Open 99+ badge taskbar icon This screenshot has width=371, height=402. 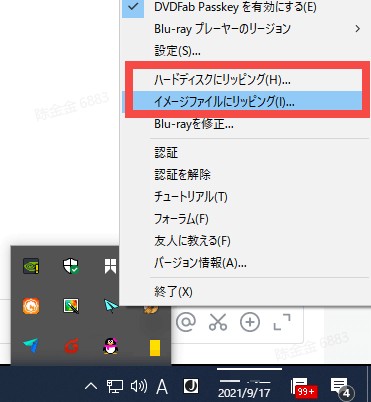(x=304, y=388)
